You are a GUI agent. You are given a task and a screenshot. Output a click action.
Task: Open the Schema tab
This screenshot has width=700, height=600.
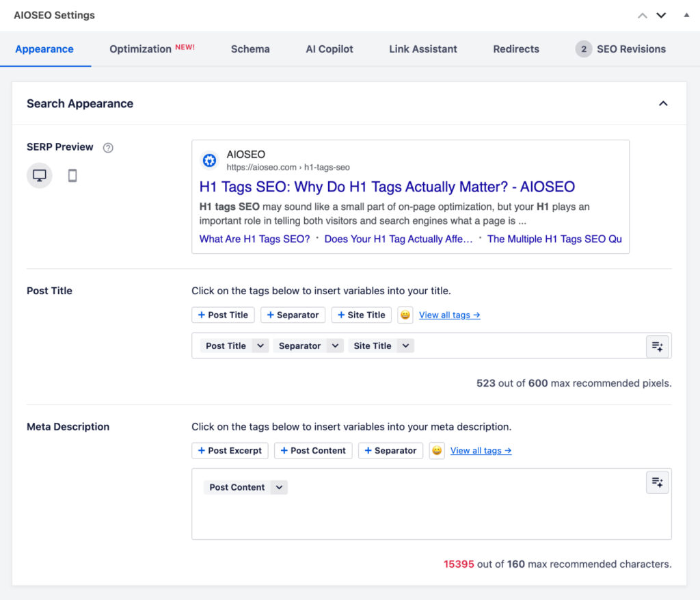pos(250,49)
